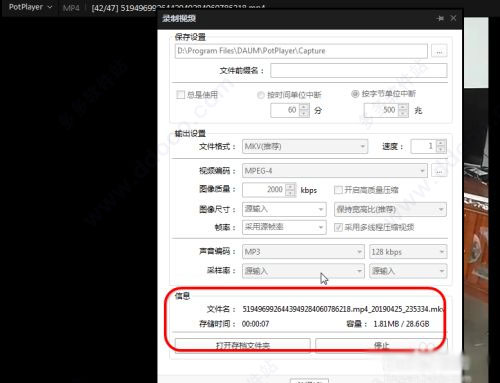500x383 pixels.
Task: Click the stop recording button
Action: [381, 346]
